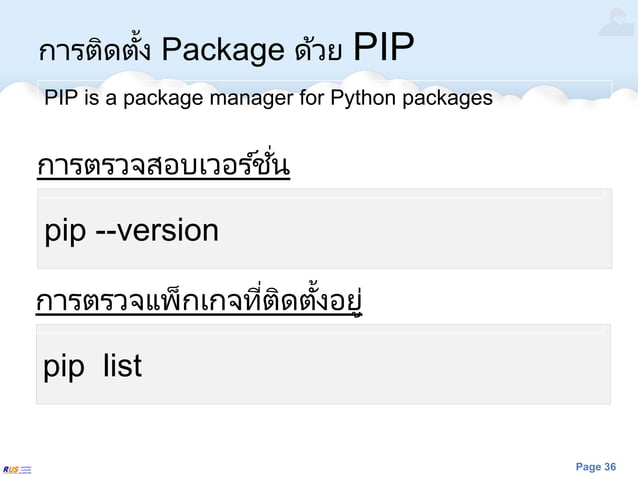This screenshot has height=478, width=638.
Task: Click the underlined heading 'การตรวจสอบเวอร์ชั่น'
Action: pos(164,165)
